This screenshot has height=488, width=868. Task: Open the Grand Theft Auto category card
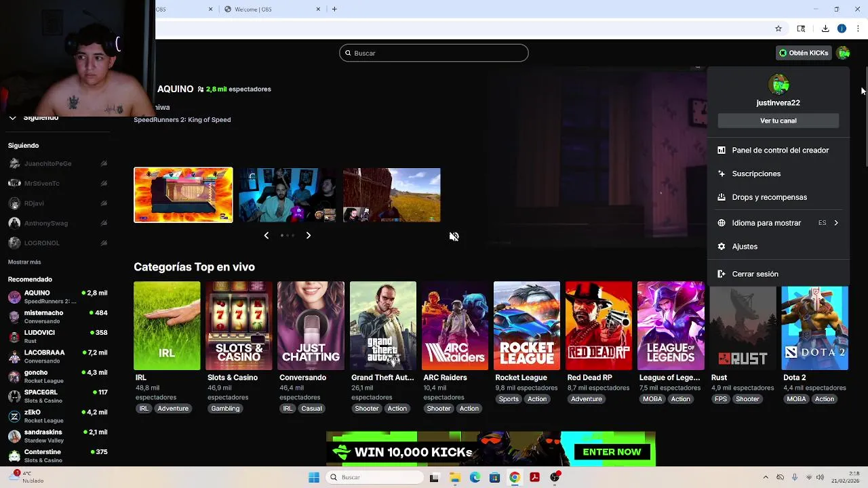(383, 326)
